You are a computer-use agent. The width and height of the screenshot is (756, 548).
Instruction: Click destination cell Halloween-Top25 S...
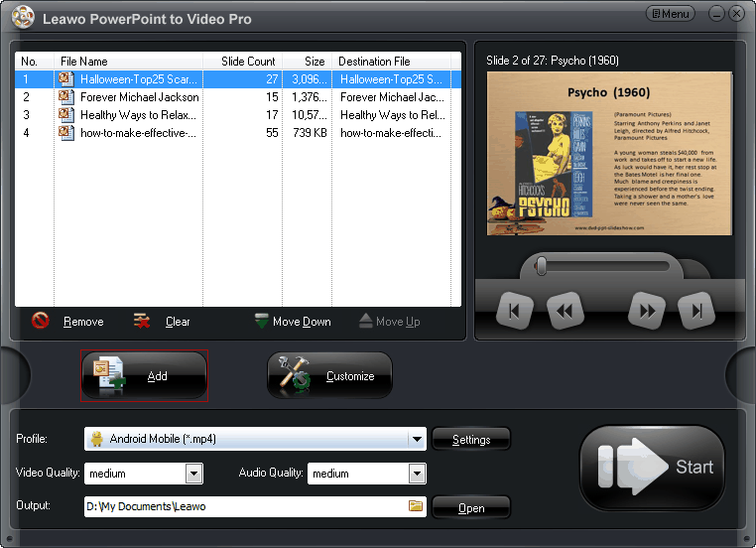click(x=391, y=79)
